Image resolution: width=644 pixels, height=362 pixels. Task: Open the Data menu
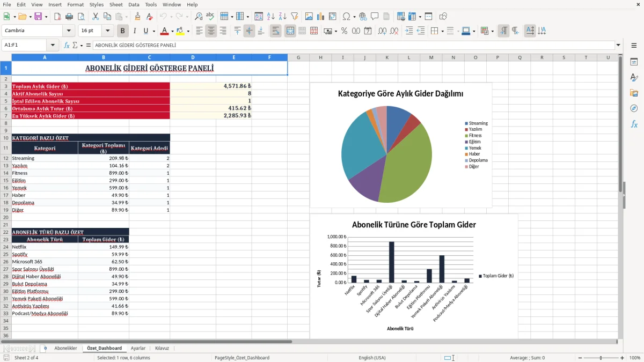coord(134,4)
